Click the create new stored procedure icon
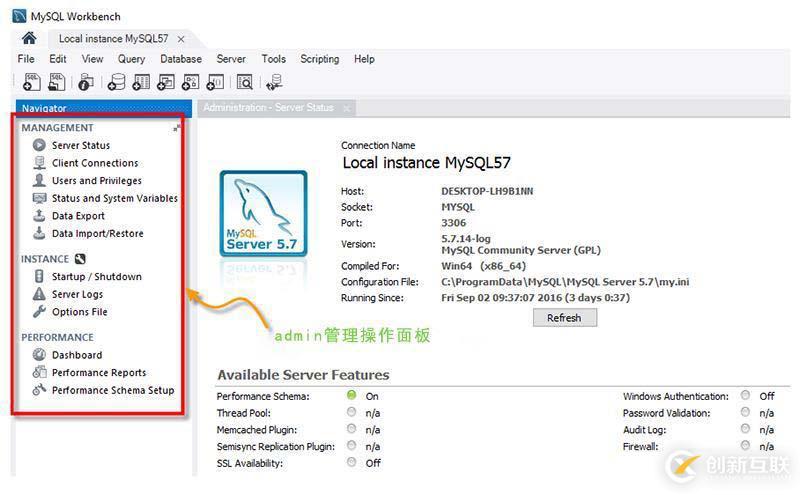This screenshot has height=495, width=800. 190,82
